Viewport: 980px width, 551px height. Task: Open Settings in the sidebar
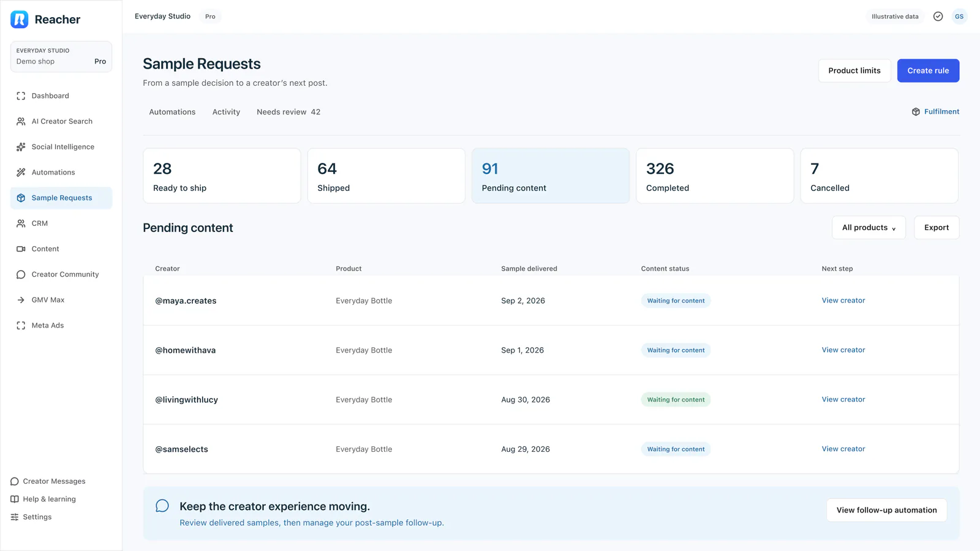click(x=31, y=517)
